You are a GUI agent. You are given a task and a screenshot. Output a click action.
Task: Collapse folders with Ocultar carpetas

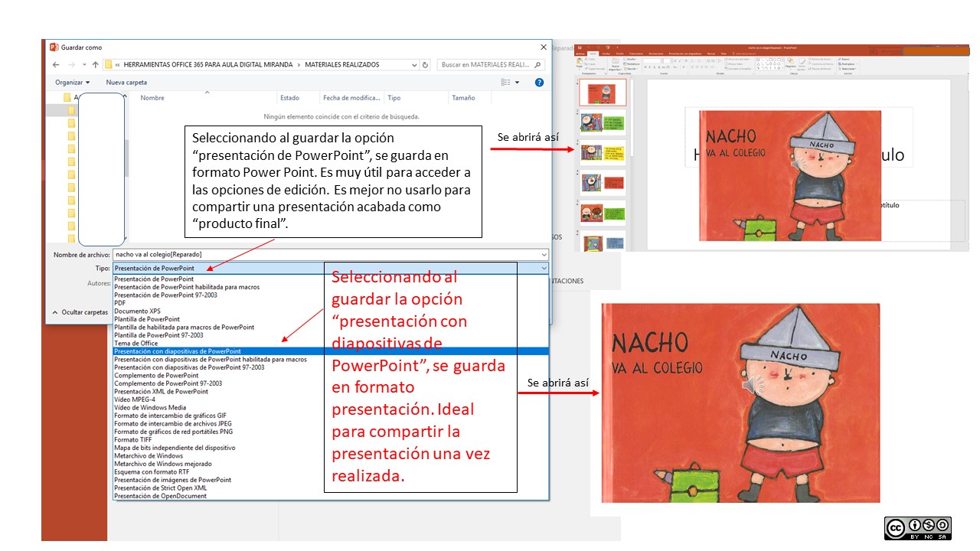pos(80,312)
